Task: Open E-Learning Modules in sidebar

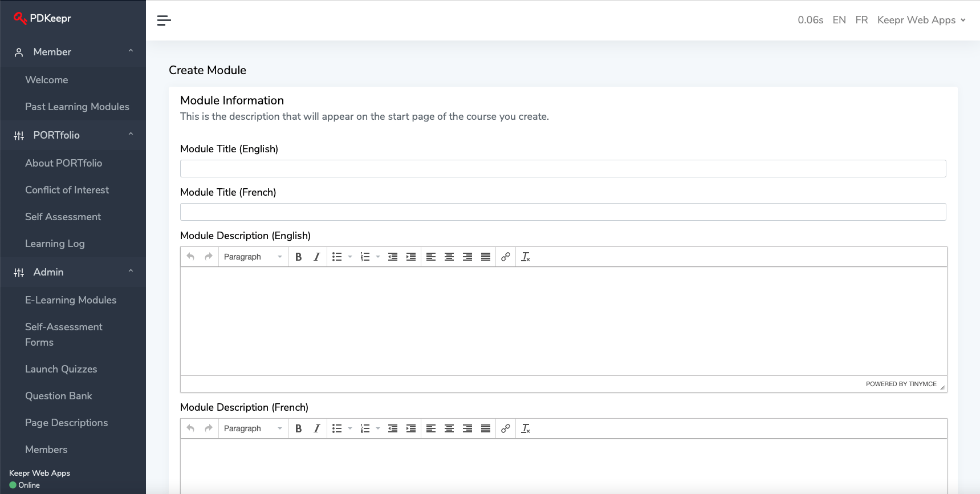Action: [71, 300]
